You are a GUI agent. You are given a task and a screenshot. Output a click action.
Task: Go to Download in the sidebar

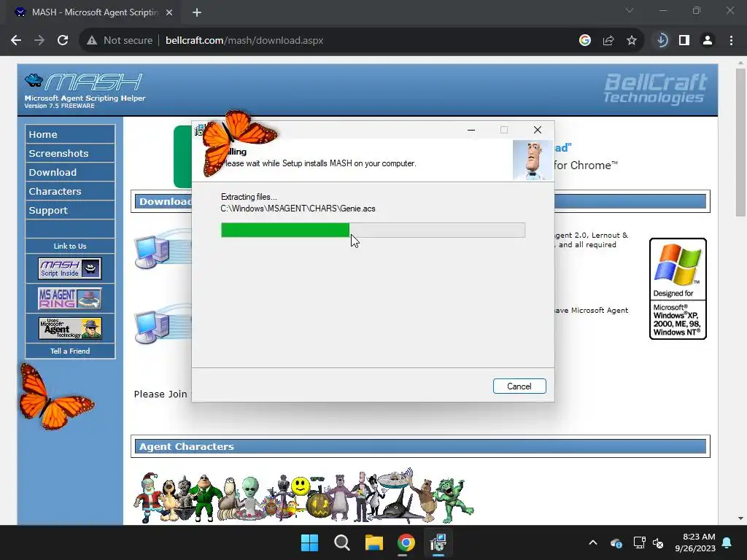70,172
